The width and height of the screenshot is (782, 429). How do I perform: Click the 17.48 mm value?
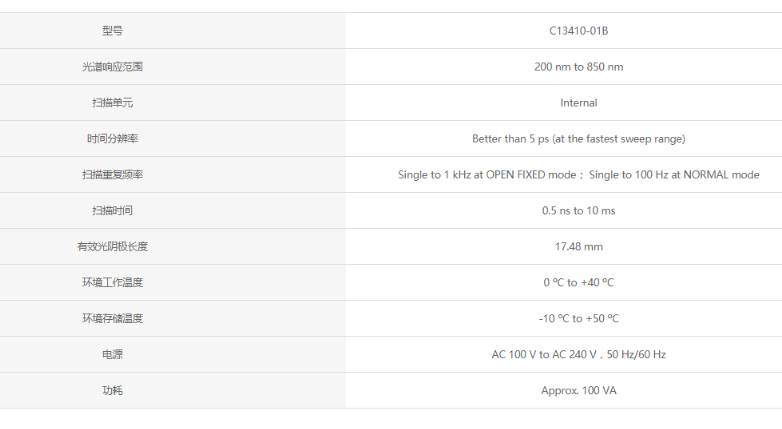(579, 246)
